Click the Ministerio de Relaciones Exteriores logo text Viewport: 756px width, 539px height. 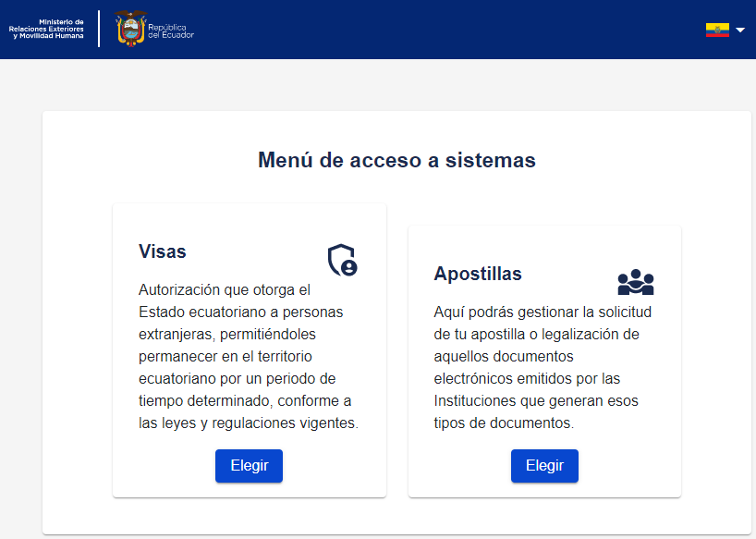click(x=46, y=29)
